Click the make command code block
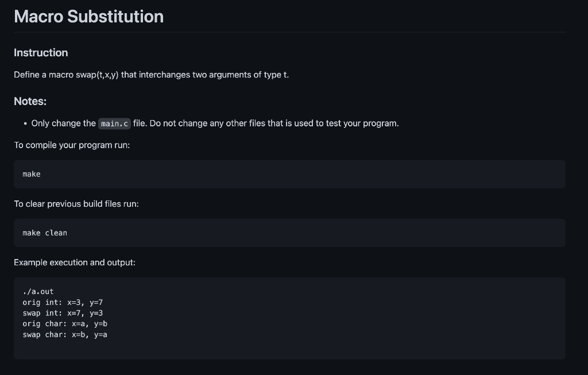588x375 pixels. (289, 174)
